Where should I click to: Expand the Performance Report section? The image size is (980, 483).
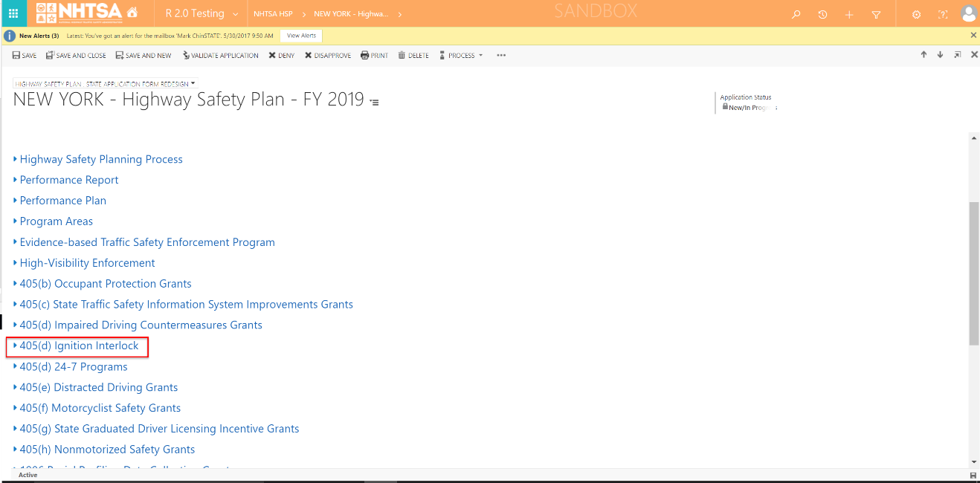point(66,180)
